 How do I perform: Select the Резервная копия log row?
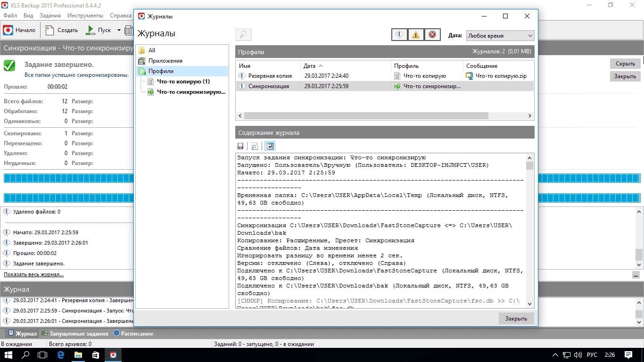click(x=385, y=76)
